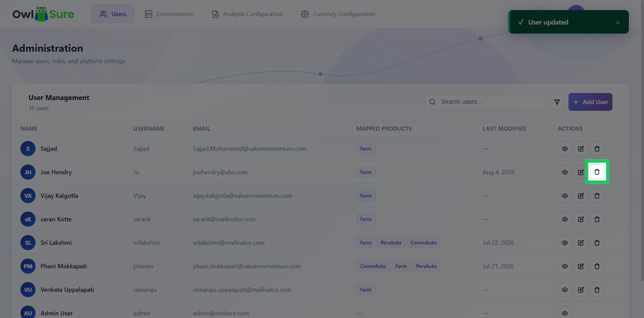Click the Add User button
Viewport: 644px width, 318px height.
pos(590,102)
